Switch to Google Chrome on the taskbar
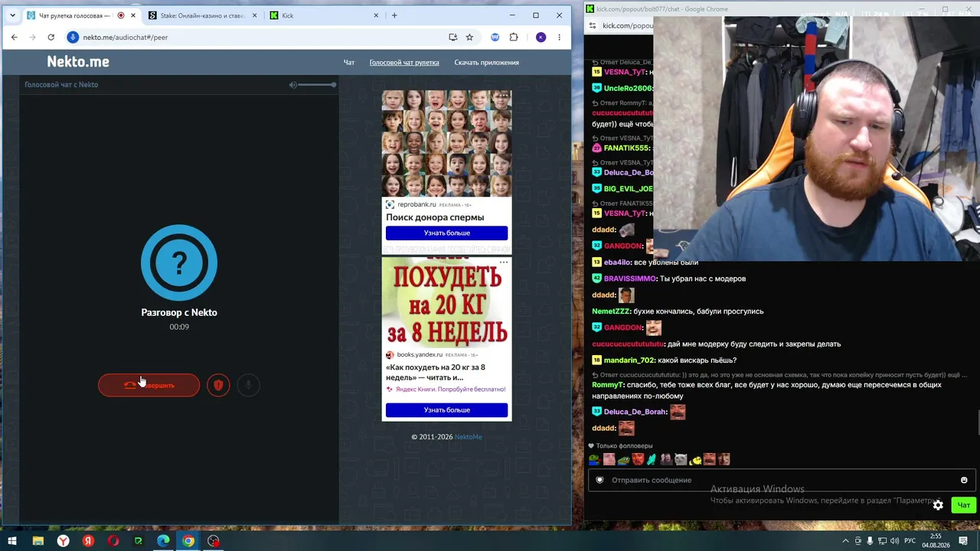The image size is (980, 551). (188, 541)
